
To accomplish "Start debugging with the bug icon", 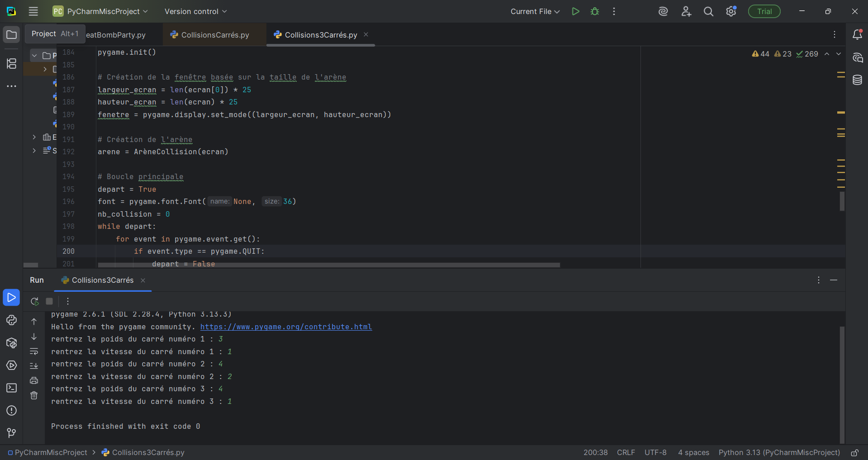I will [595, 11].
